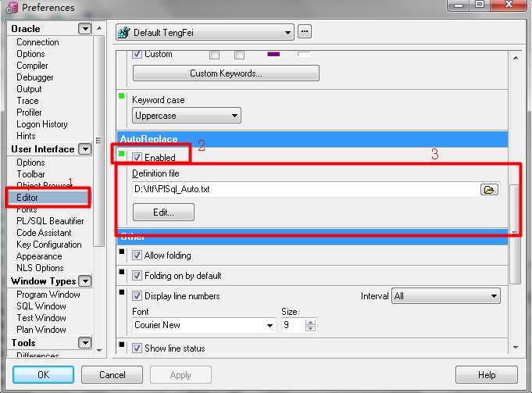Click the Definition file path field

pyautogui.click(x=305, y=189)
